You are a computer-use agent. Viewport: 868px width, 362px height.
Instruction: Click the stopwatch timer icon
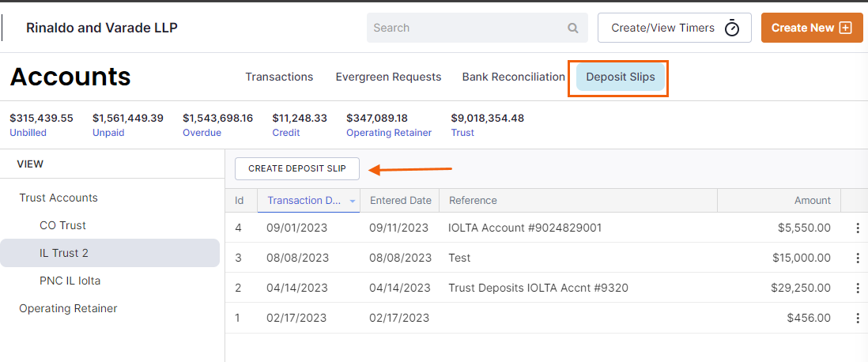point(732,28)
